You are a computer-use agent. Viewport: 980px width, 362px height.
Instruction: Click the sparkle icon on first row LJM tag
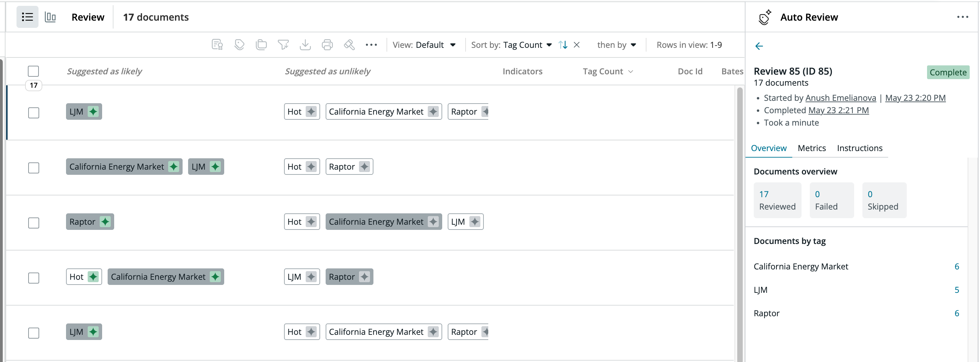tap(93, 111)
